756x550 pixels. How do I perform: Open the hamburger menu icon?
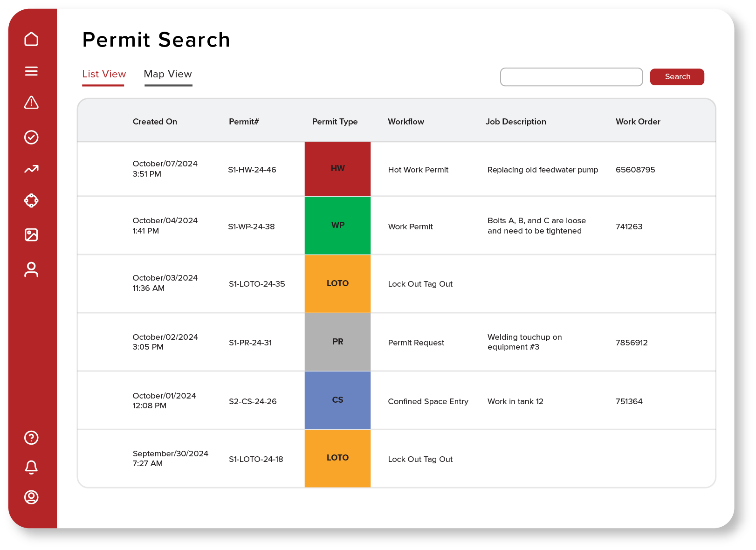[x=31, y=71]
